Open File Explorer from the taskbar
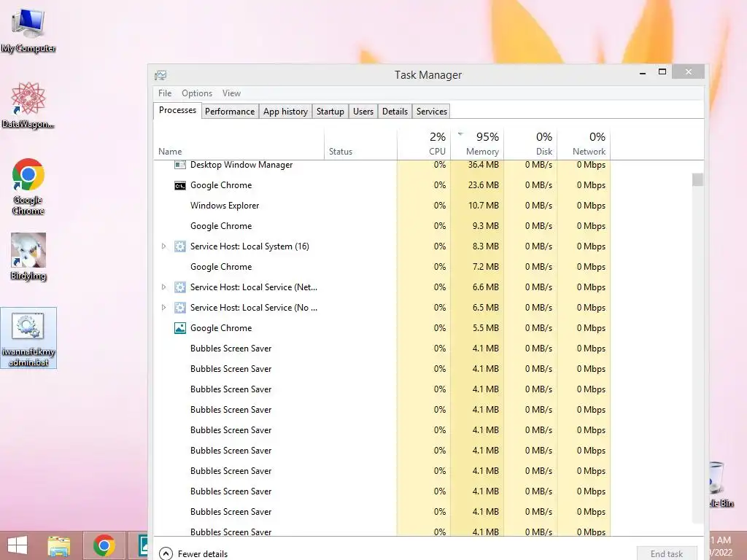 [58, 545]
